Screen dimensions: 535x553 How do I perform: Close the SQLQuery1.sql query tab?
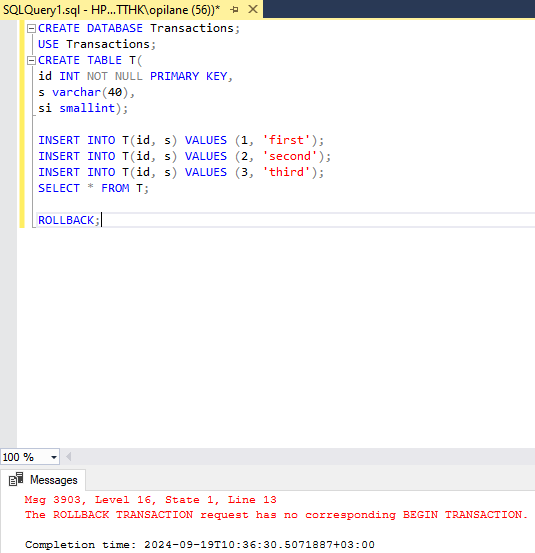[x=253, y=10]
